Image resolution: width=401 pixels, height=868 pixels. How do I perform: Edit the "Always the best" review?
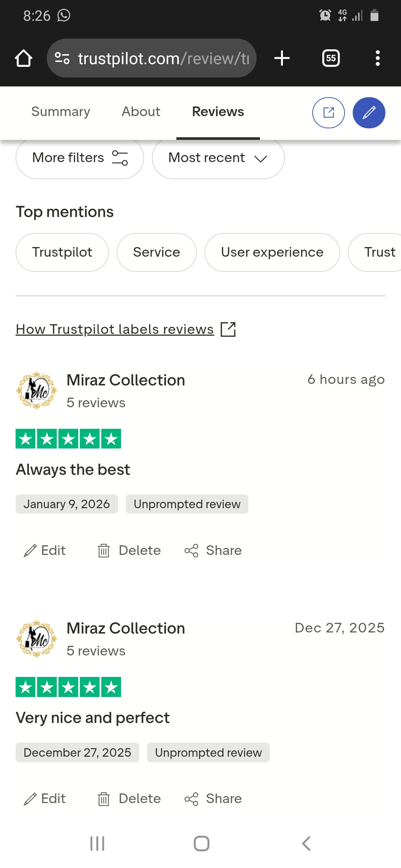tap(45, 550)
